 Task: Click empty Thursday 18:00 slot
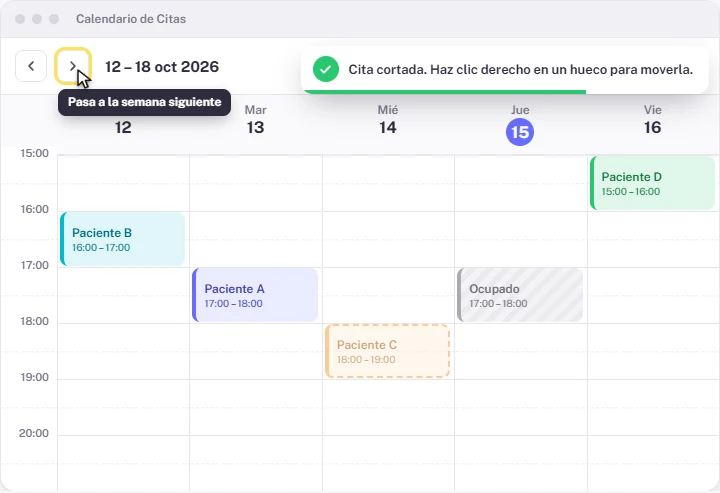(x=521, y=351)
